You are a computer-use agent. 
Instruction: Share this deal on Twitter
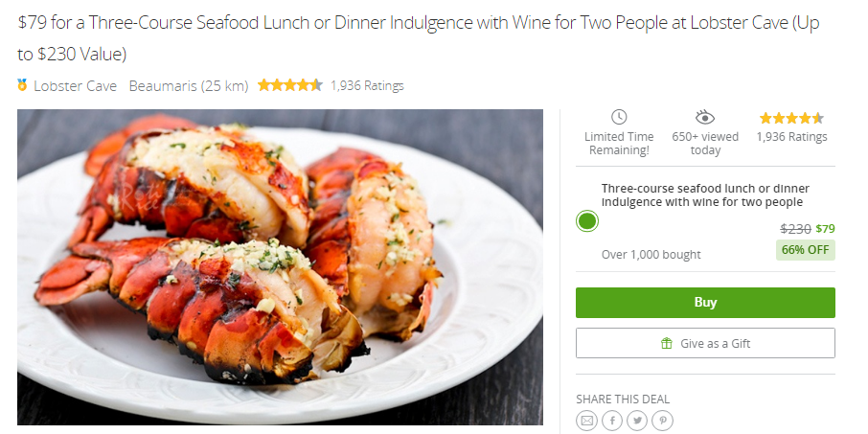pos(637,421)
